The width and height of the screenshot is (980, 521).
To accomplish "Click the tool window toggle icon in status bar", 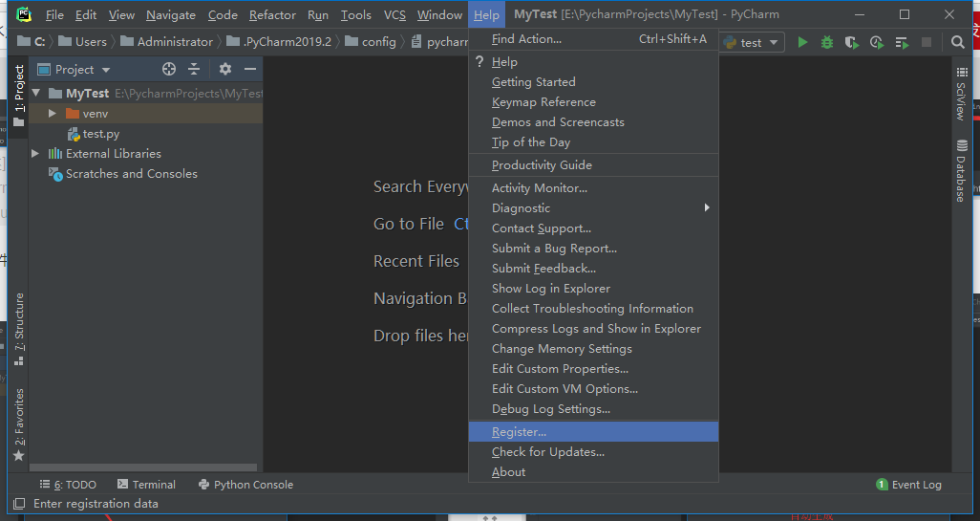I will pyautogui.click(x=19, y=504).
